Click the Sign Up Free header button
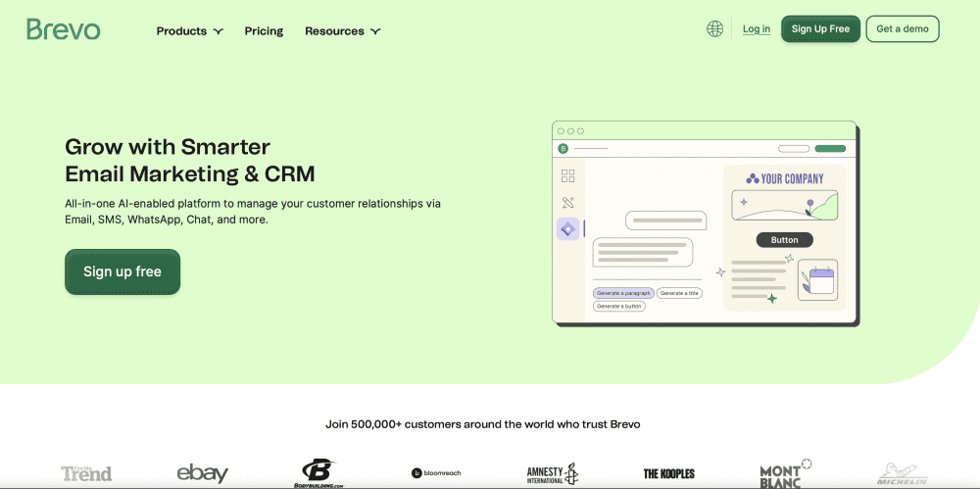The height and width of the screenshot is (489, 980). (x=820, y=28)
